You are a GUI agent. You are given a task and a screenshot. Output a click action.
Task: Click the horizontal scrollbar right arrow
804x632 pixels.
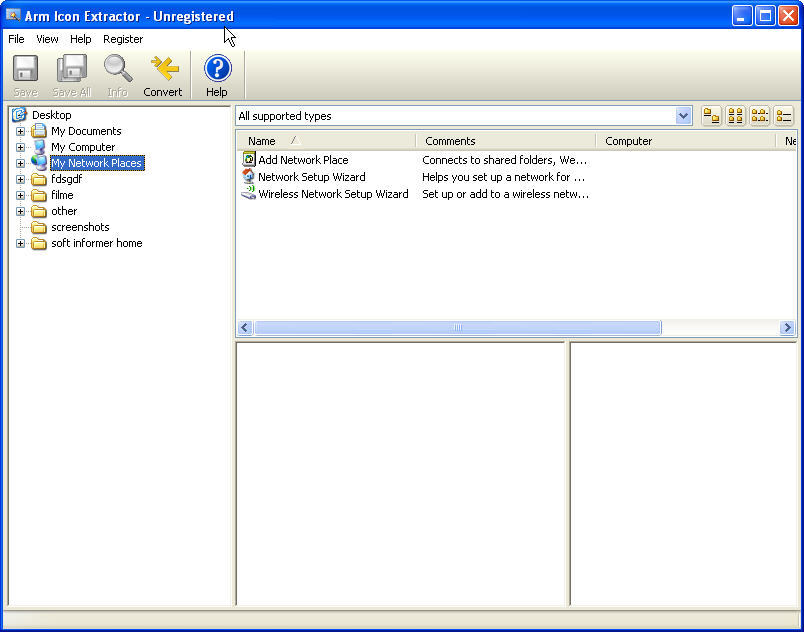787,327
